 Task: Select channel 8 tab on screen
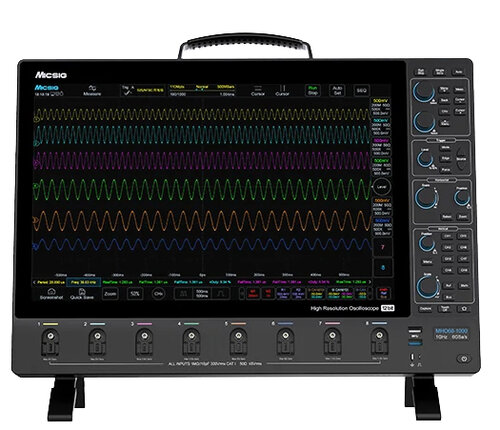pos(383,268)
